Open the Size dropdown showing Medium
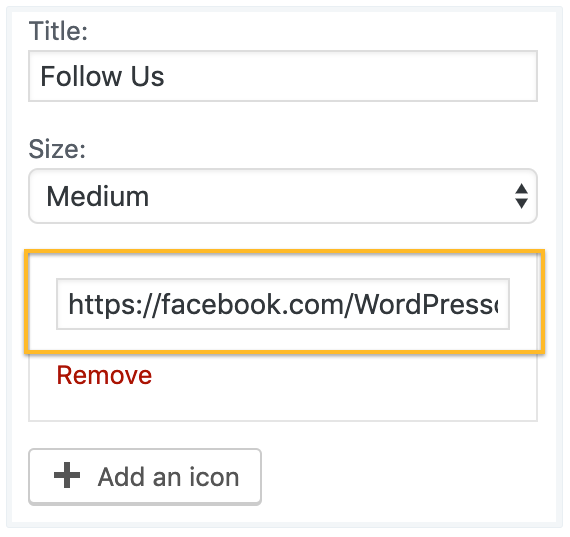This screenshot has width=570, height=537. click(283, 196)
